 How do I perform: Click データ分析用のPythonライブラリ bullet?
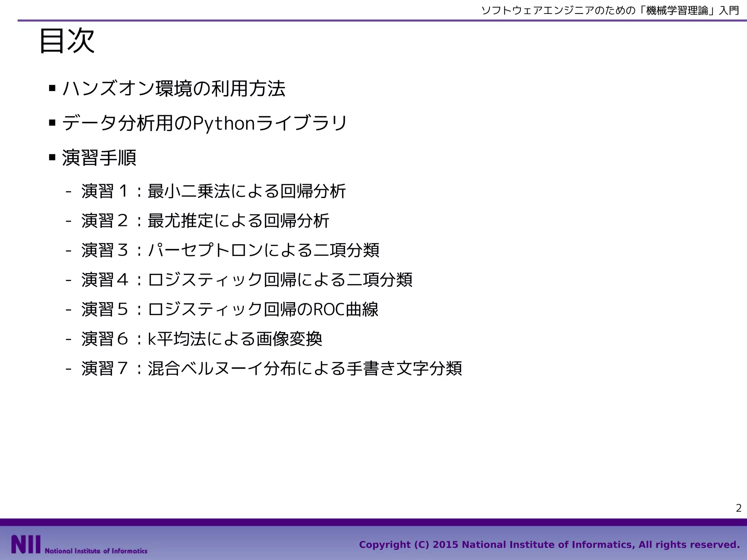click(204, 123)
